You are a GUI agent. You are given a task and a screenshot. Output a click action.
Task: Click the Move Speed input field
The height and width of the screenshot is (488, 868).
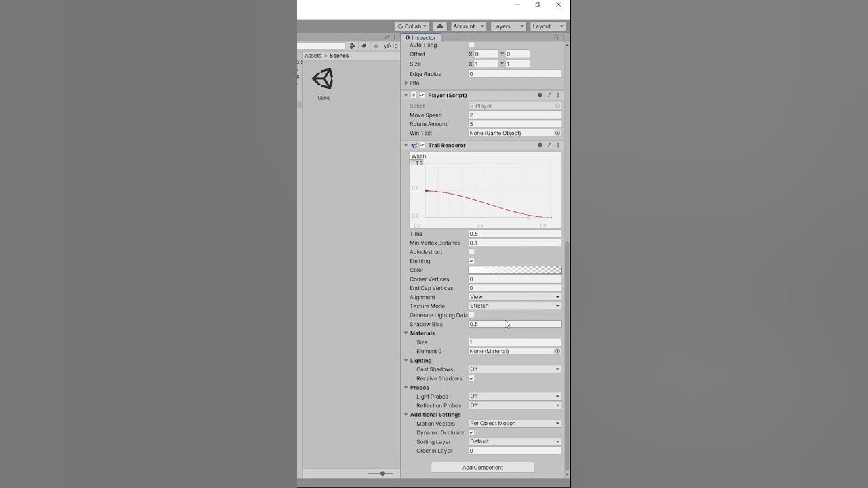(x=515, y=115)
